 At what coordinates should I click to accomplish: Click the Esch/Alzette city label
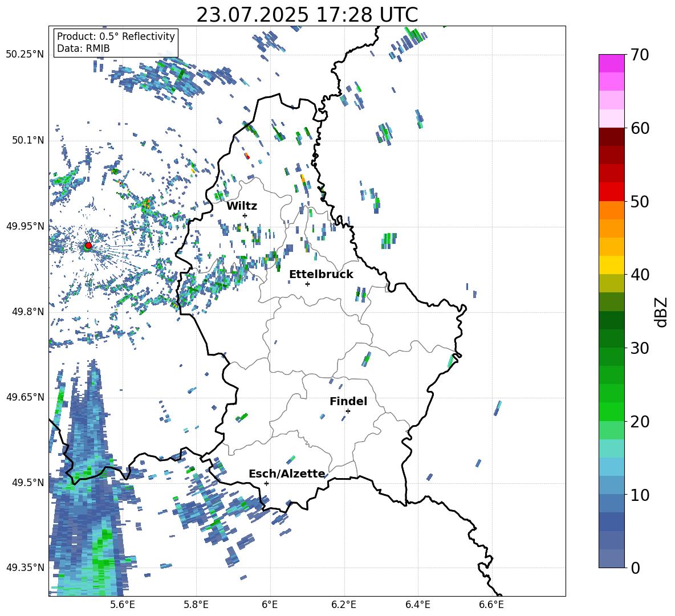pos(287,474)
